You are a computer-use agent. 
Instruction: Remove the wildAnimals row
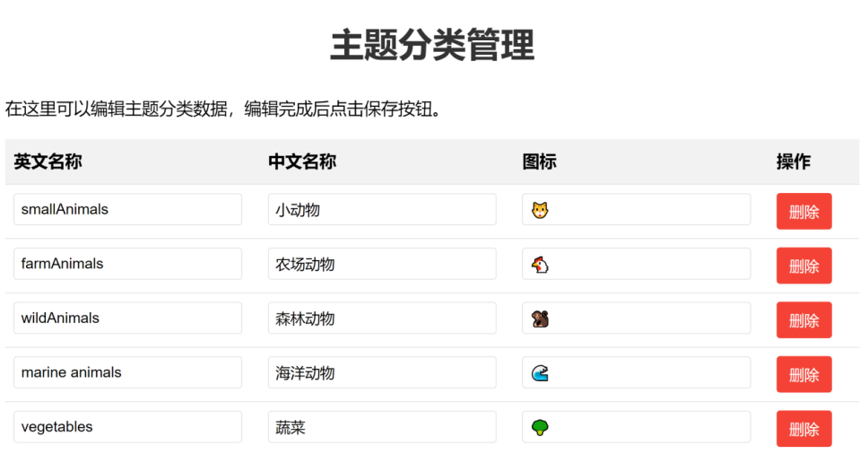803,319
